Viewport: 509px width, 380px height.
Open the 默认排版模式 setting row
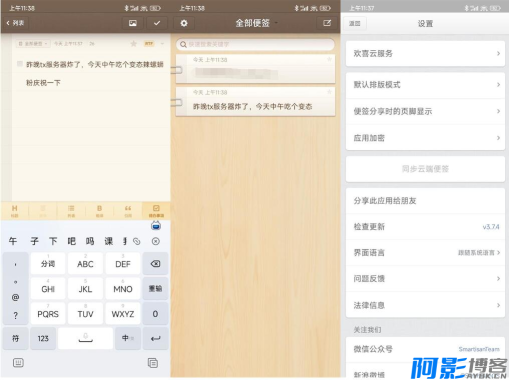click(425, 85)
